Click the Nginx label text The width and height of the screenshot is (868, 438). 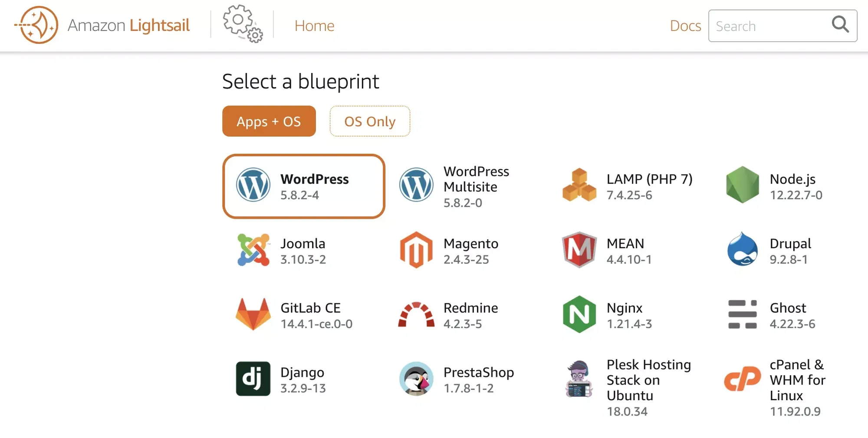pos(625,308)
